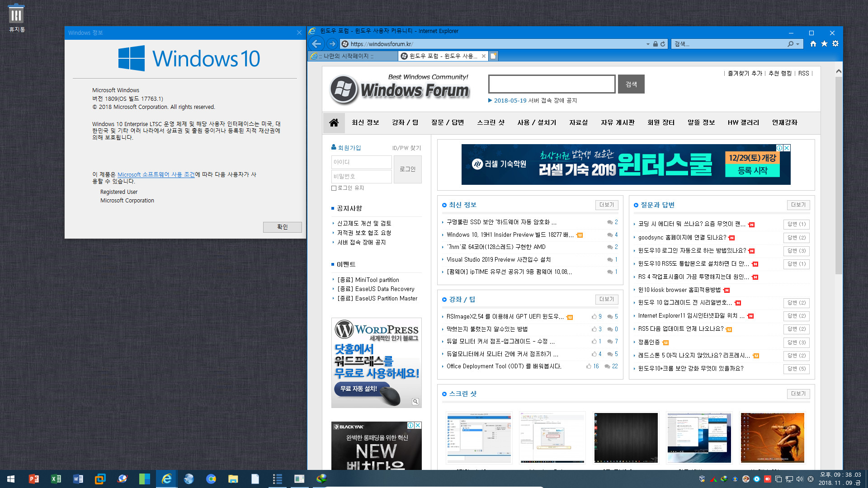Click 더보기 in 질문과 답변 section
868x488 pixels.
tap(798, 205)
